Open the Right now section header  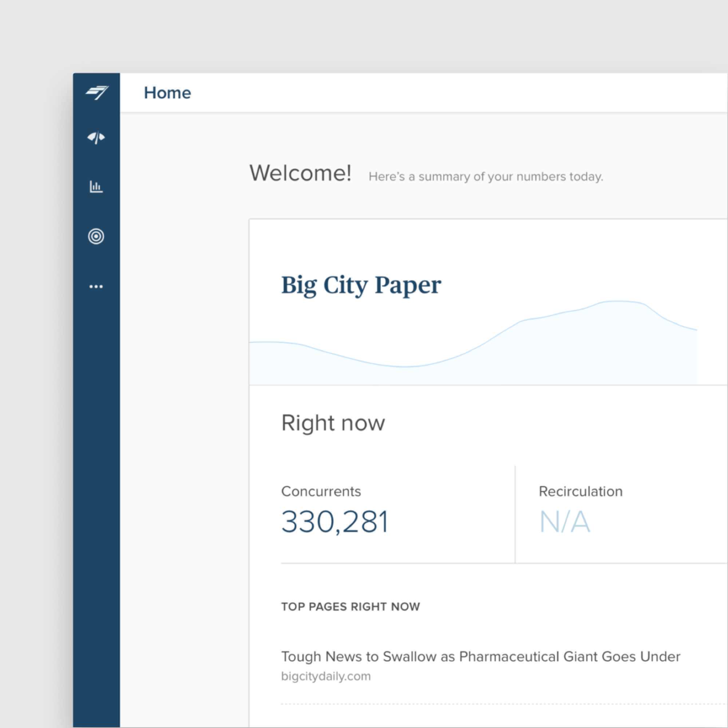333,423
